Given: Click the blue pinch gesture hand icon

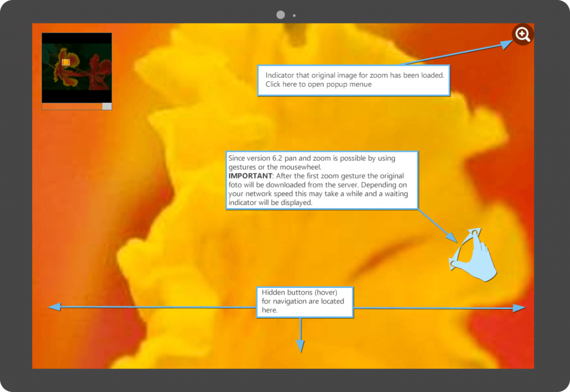Looking at the screenshot, I should click(x=471, y=256).
